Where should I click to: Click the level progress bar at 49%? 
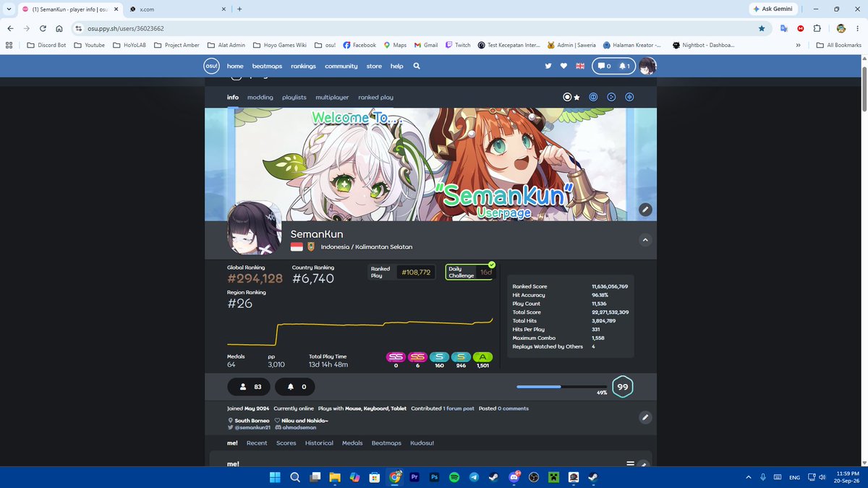[x=562, y=387]
